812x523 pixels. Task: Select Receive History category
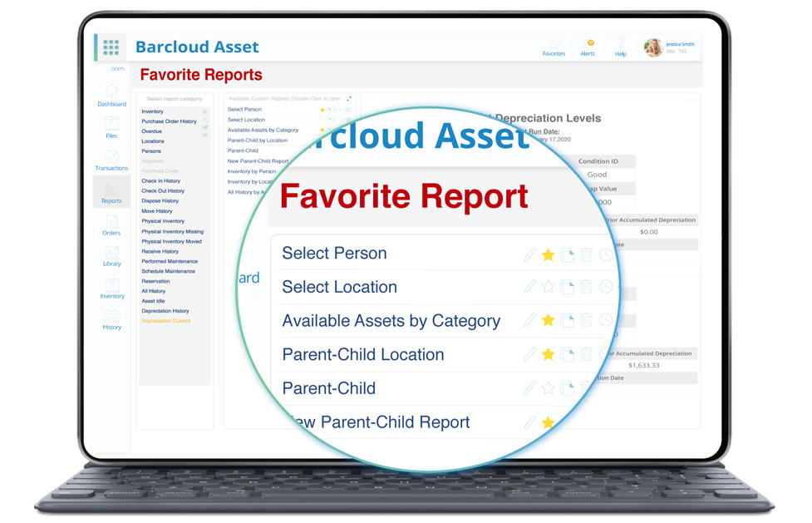tap(160, 251)
